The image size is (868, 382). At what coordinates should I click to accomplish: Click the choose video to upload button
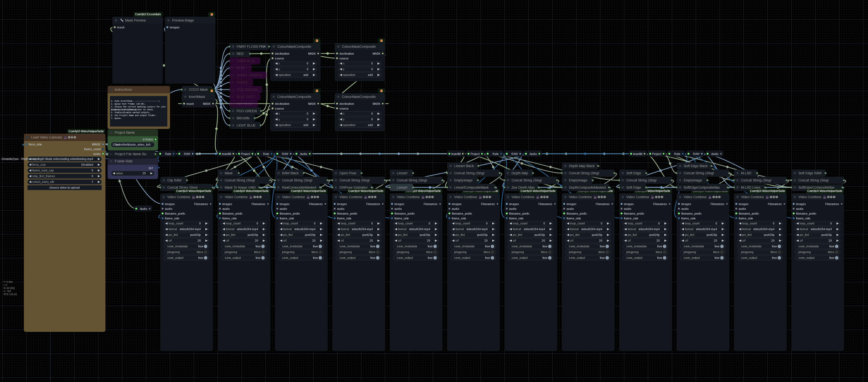[64, 187]
